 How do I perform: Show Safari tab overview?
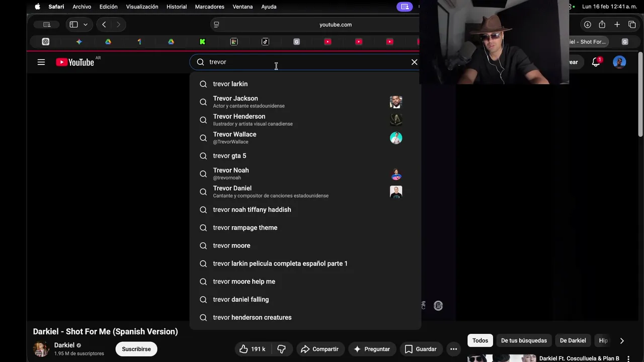(632, 24)
